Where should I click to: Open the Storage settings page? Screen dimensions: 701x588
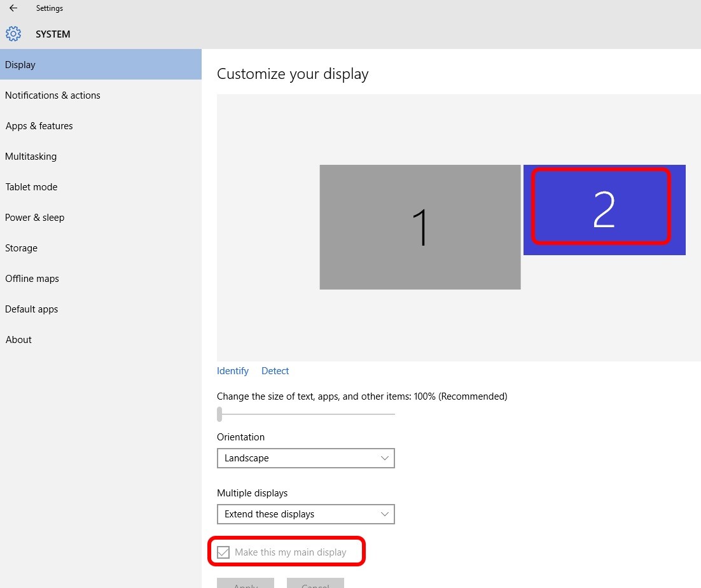[22, 248]
